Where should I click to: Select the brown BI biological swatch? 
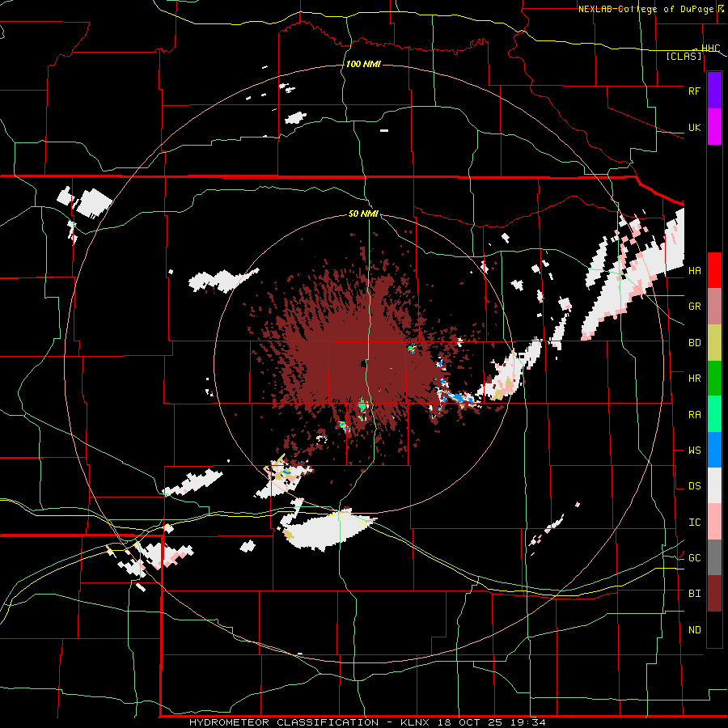[714, 594]
